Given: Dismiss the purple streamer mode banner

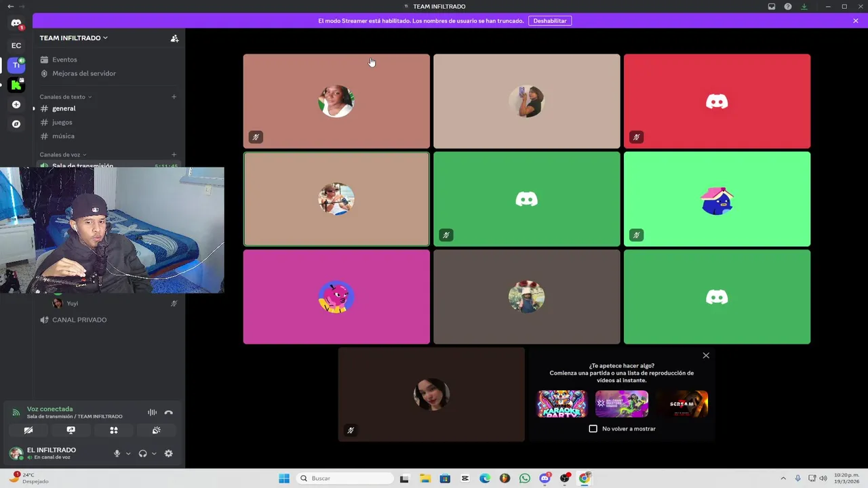Looking at the screenshot, I should click(856, 21).
